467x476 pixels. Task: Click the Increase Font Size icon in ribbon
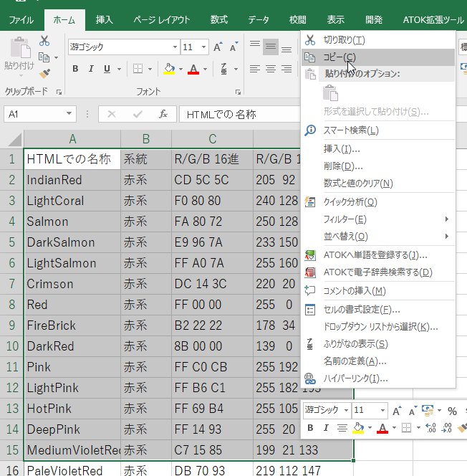point(218,47)
